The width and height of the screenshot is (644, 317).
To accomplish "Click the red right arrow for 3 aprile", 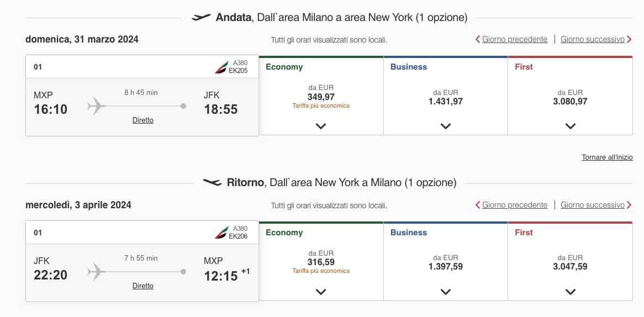I will pyautogui.click(x=629, y=205).
